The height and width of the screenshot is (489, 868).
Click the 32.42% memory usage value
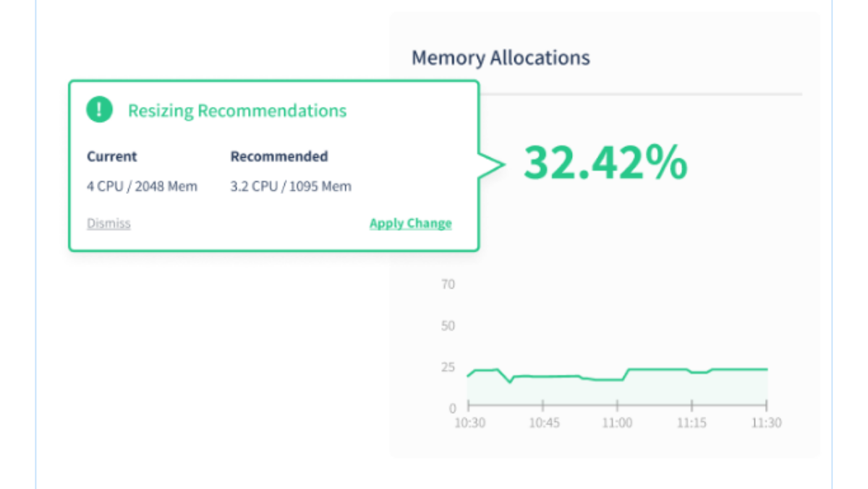point(604,163)
